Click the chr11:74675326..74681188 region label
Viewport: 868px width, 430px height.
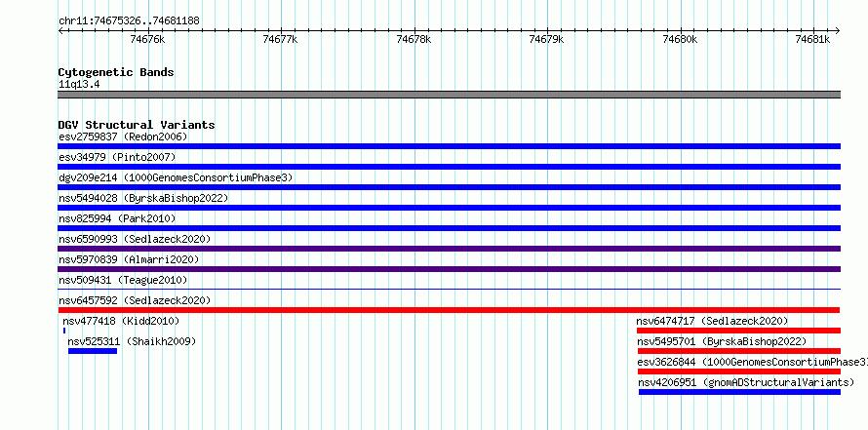pyautogui.click(x=129, y=21)
